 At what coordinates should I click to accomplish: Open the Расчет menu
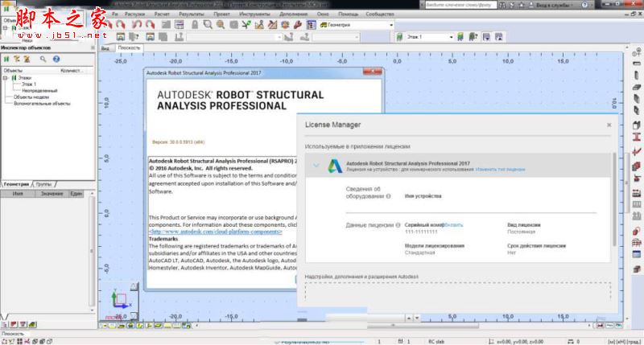coord(162,14)
